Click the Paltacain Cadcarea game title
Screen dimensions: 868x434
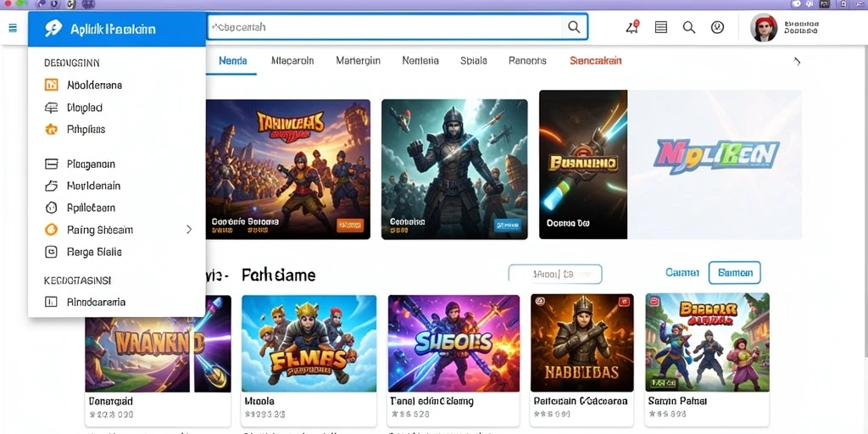[x=580, y=401]
